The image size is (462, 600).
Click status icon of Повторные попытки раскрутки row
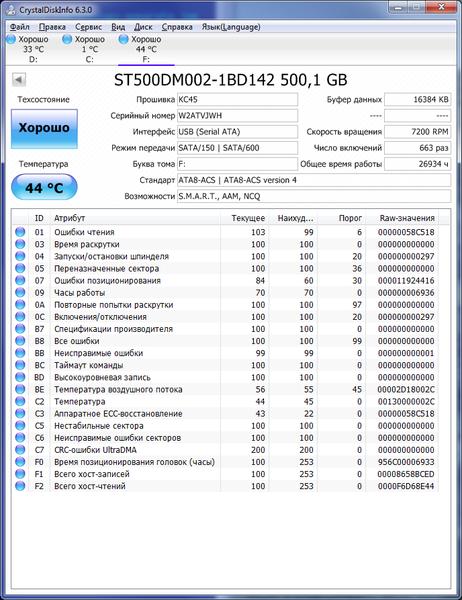click(x=20, y=305)
